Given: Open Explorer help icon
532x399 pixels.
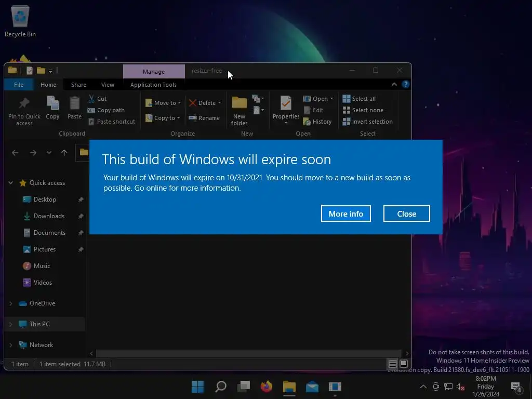Looking at the screenshot, I should coord(405,85).
